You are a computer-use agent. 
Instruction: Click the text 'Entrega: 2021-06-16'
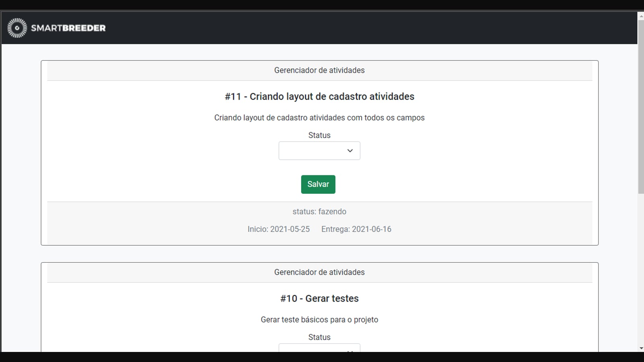(356, 229)
